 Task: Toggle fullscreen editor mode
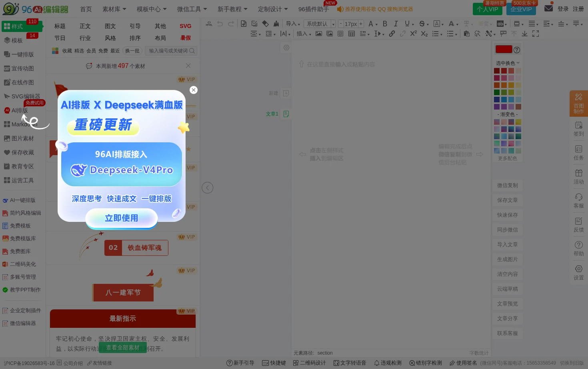coord(536,34)
